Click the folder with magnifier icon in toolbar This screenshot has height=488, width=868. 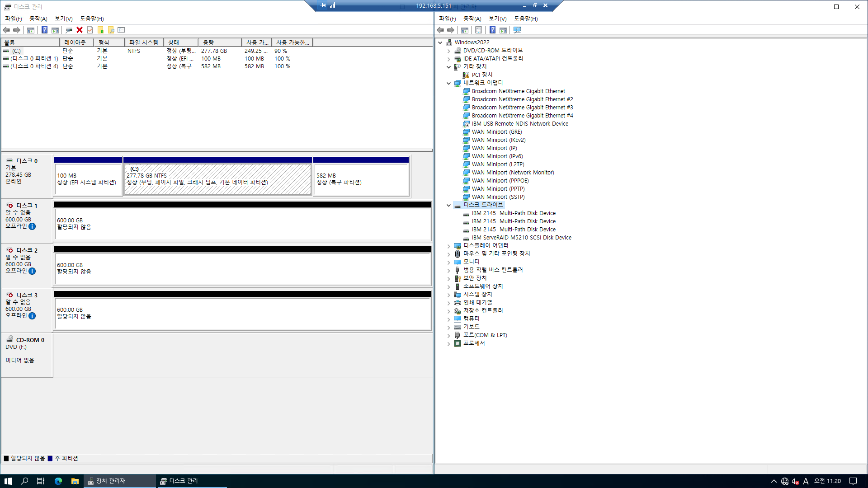[111, 30]
